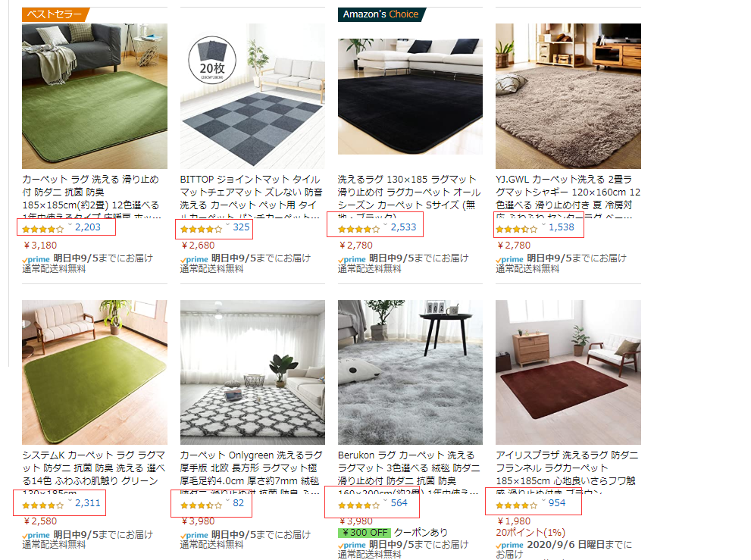Click the ¥1,980 price of アイリスプラザ rug

514,521
